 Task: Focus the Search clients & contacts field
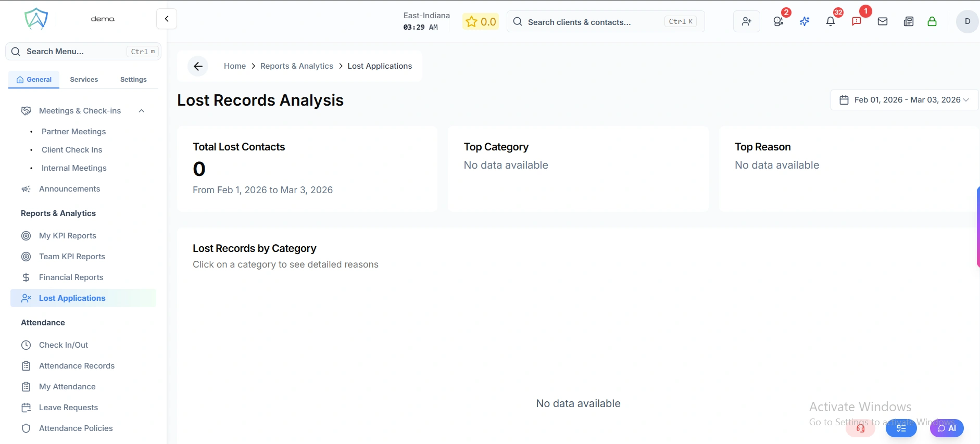(x=594, y=22)
